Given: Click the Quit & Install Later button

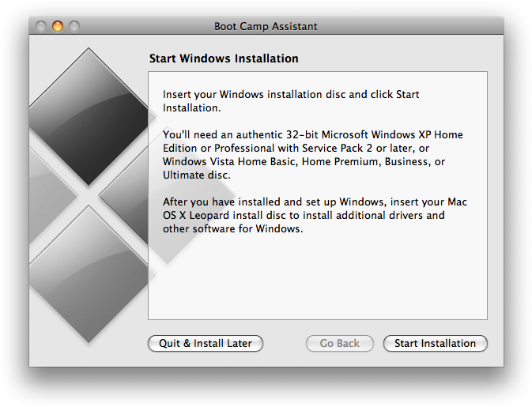Looking at the screenshot, I should pos(206,343).
